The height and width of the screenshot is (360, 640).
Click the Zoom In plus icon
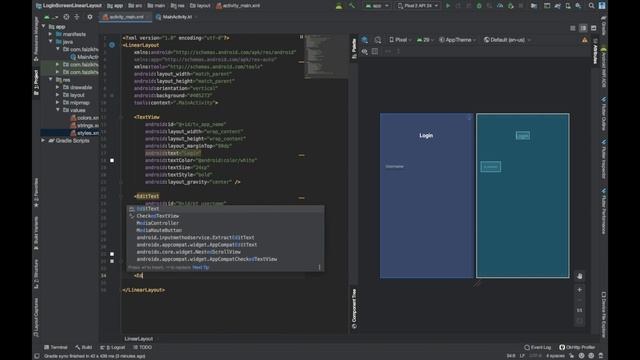click(x=579, y=289)
